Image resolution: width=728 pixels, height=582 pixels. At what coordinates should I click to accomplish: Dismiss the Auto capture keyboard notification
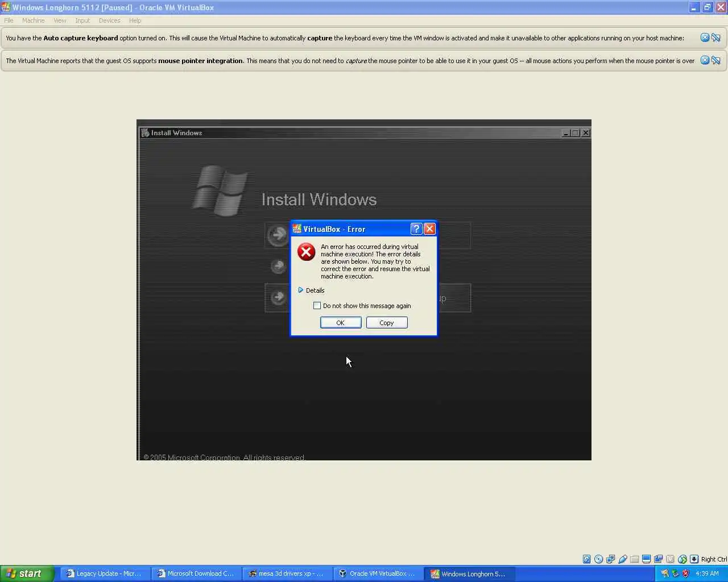(x=705, y=38)
